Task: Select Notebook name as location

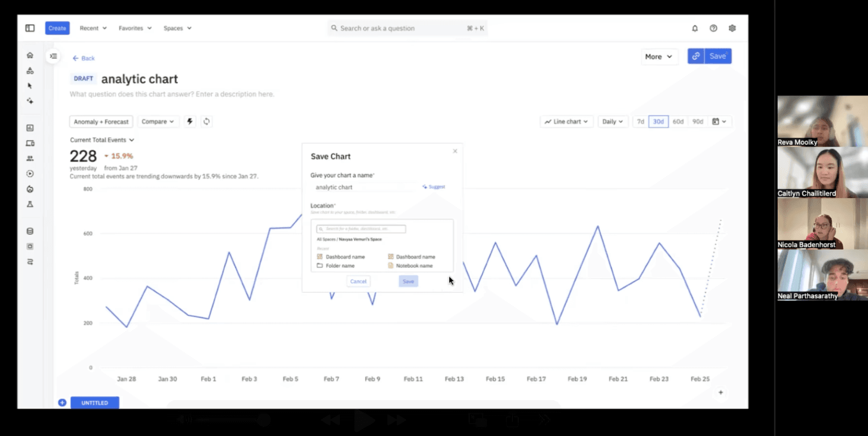Action: pyautogui.click(x=410, y=266)
